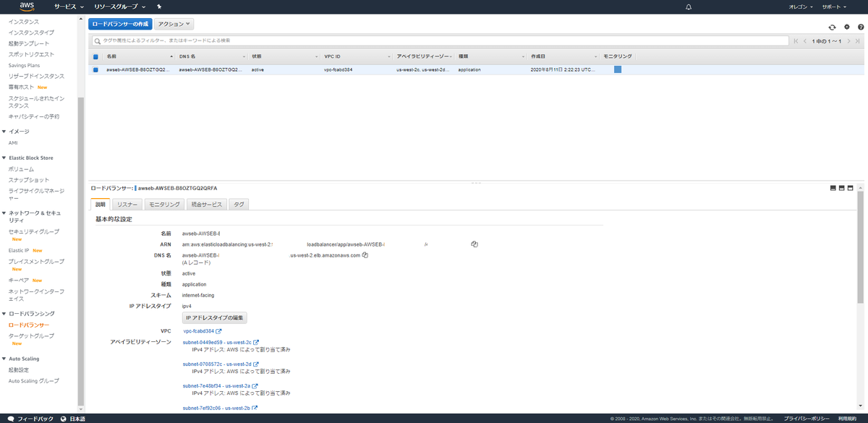868x423 pixels.
Task: Open the サポート dropdown menu
Action: [834, 7]
